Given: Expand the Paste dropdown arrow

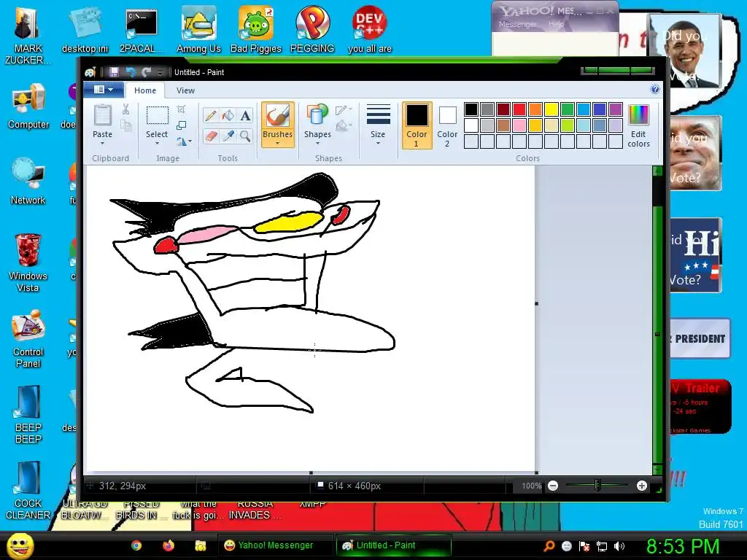Looking at the screenshot, I should (102, 144).
